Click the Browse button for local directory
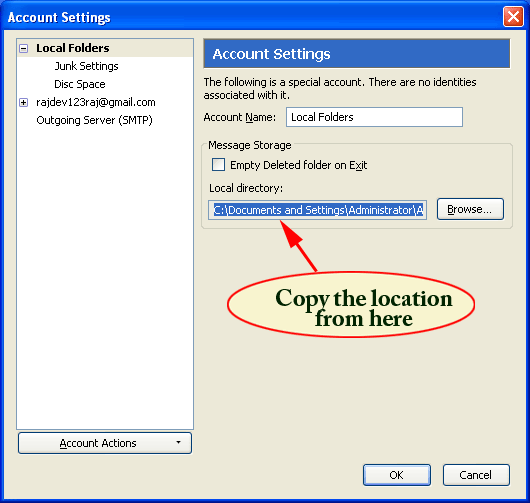Screen dimensions: 530x503 point(470,209)
